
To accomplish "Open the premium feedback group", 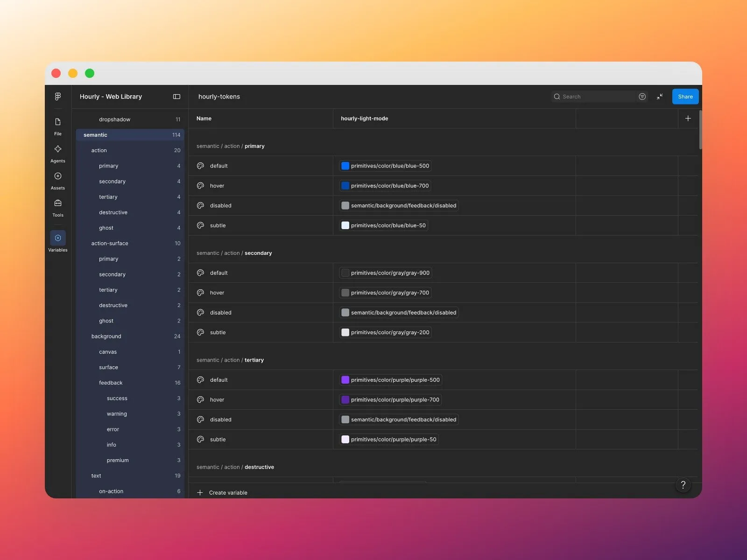I will [x=130, y=460].
